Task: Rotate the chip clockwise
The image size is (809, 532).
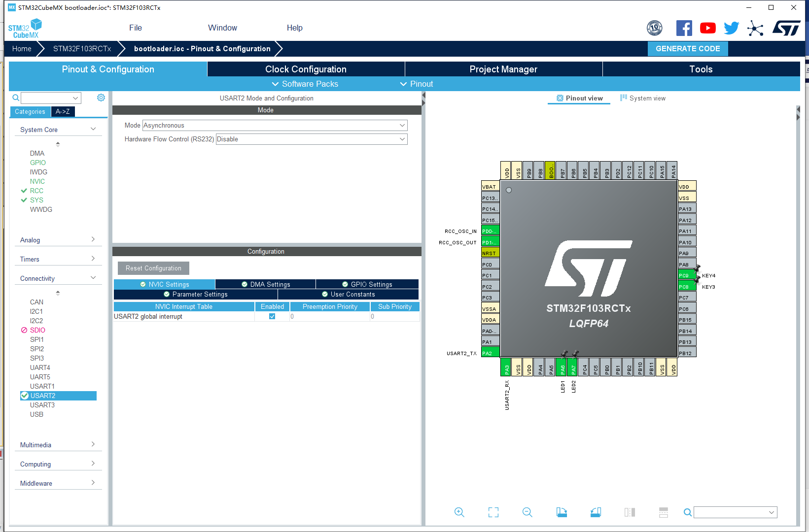Action: click(x=562, y=512)
